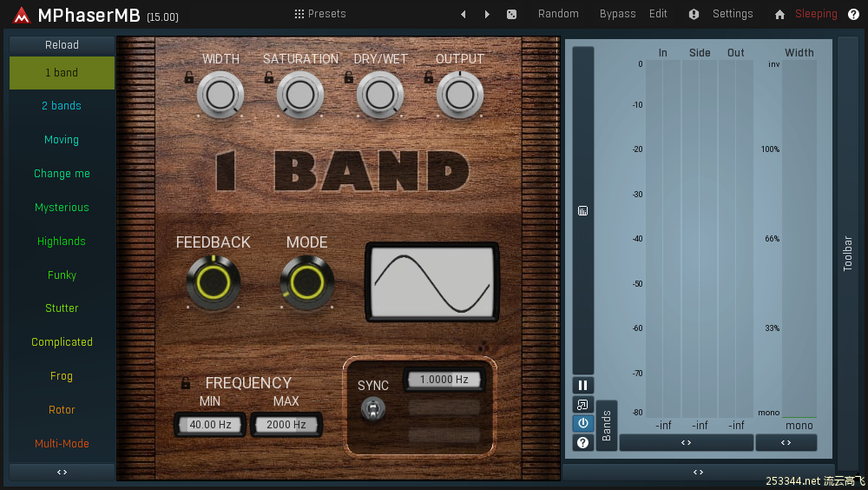Click the OUTPUT knob
The height and width of the screenshot is (490, 868).
click(460, 95)
